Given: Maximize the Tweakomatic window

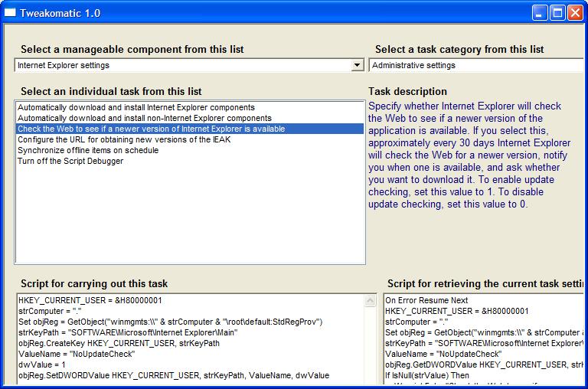Looking at the screenshot, I should pos(557,13).
